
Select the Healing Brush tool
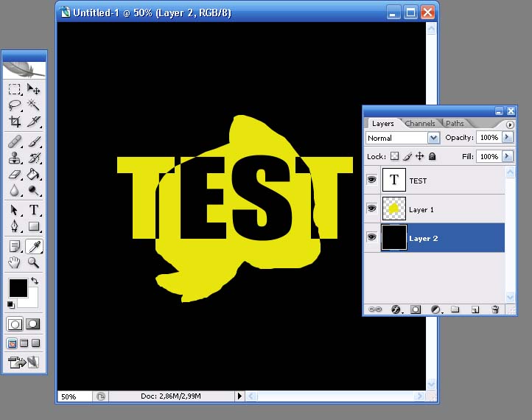15,141
